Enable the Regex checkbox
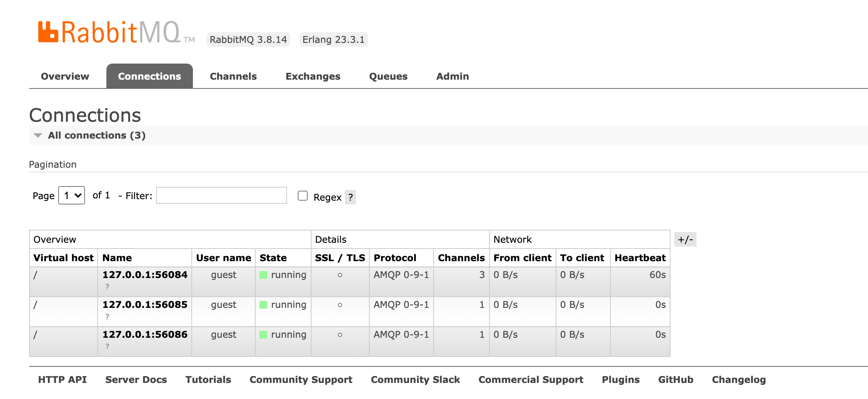 click(302, 196)
